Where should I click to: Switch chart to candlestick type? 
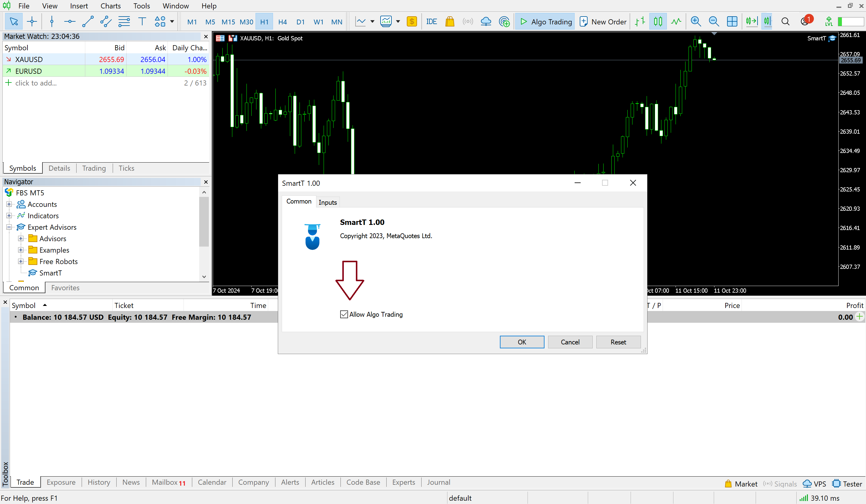coord(658,22)
